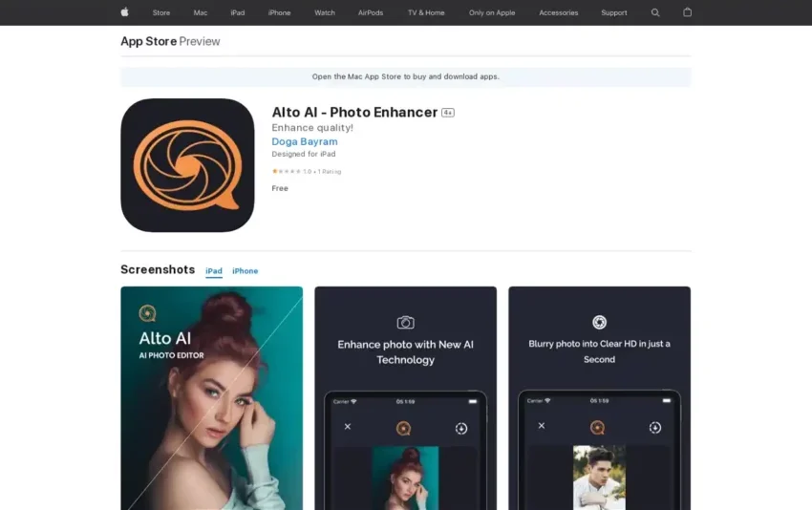Click the aperture icon in third screenshot
This screenshot has height=510, width=812.
click(599, 322)
